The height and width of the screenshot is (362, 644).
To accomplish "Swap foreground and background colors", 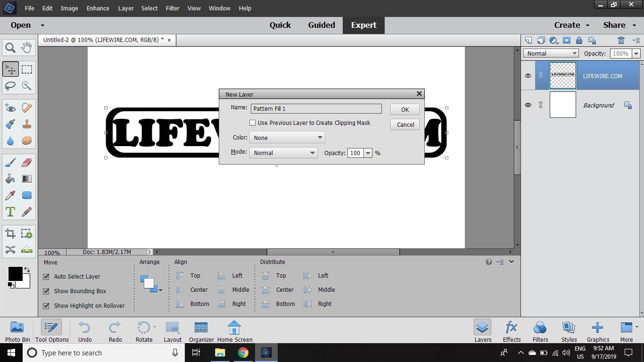I will 27,270.
